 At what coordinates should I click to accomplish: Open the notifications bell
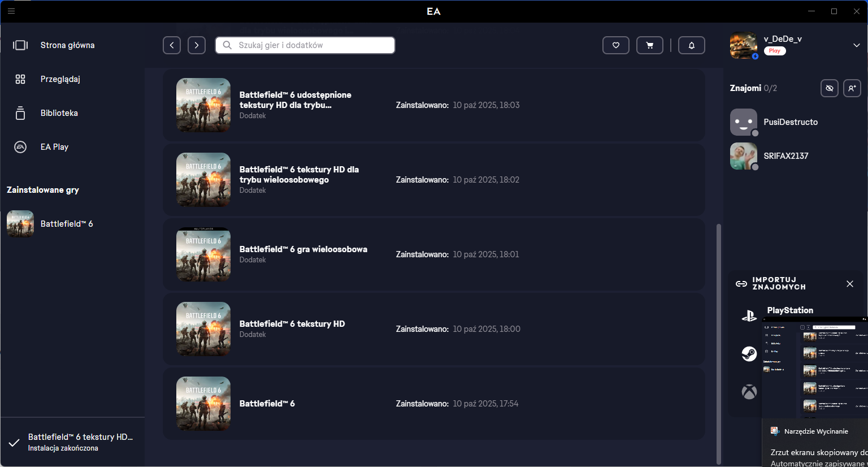691,45
